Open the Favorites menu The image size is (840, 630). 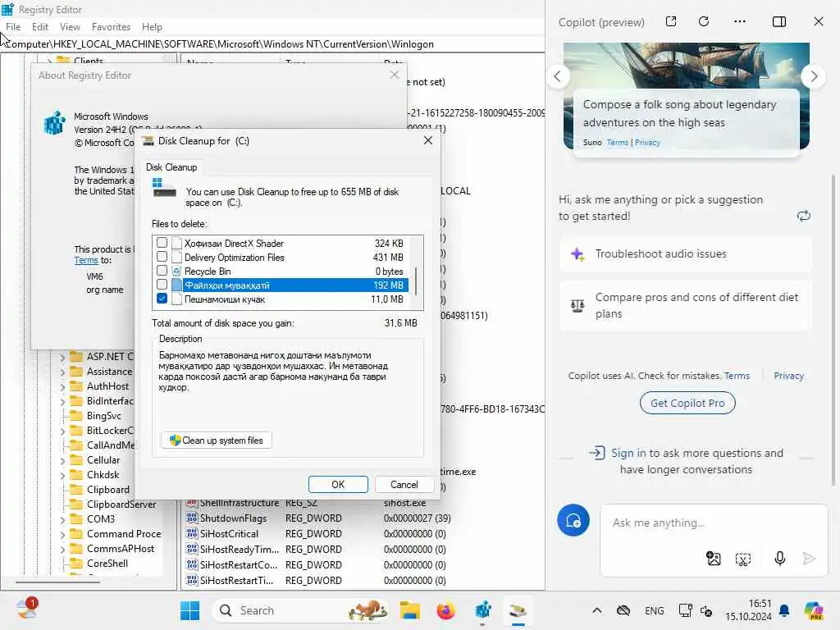111,27
